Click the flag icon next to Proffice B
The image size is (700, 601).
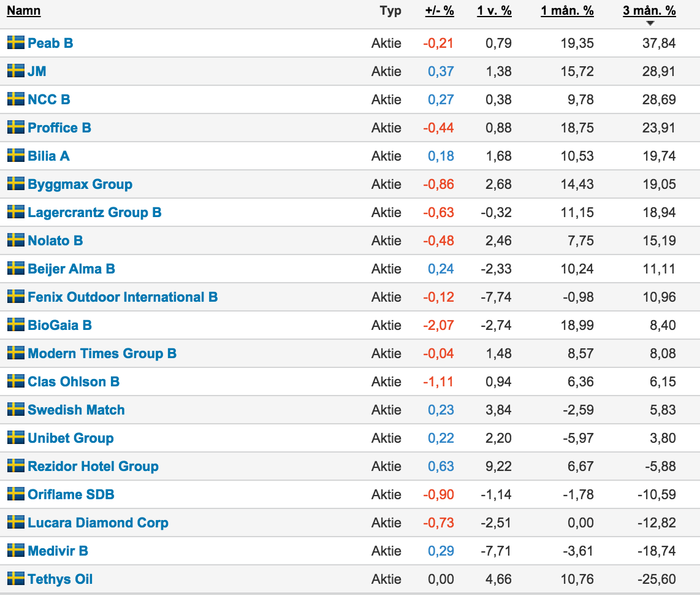pyautogui.click(x=16, y=128)
